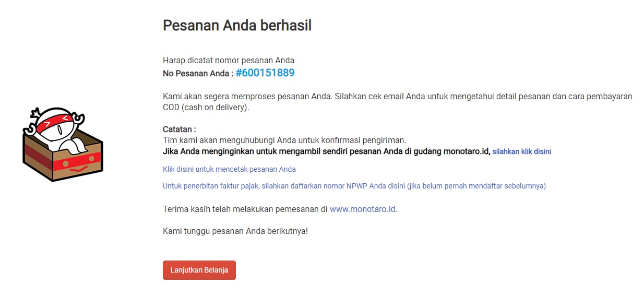Click the 'Harap dicatat nomor pesanan Anda' text
The width and height of the screenshot is (644, 295).
point(229,61)
